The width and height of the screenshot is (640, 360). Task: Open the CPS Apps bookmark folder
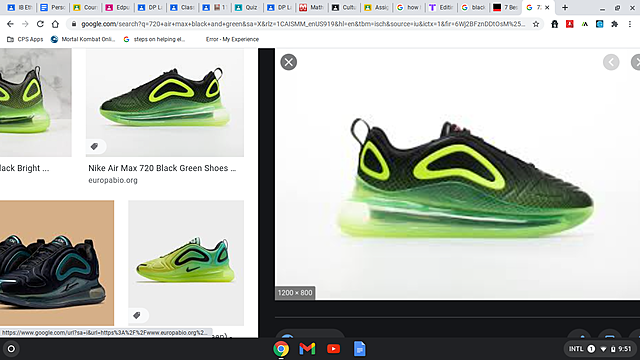[x=25, y=39]
